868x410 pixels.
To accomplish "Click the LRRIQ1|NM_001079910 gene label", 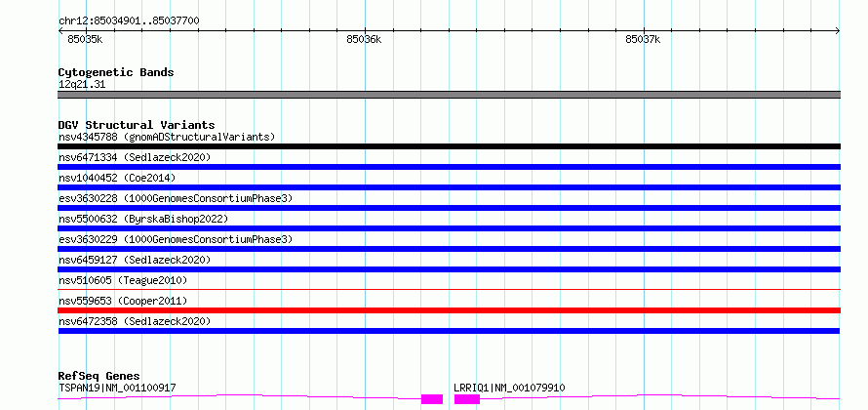I will [x=509, y=388].
